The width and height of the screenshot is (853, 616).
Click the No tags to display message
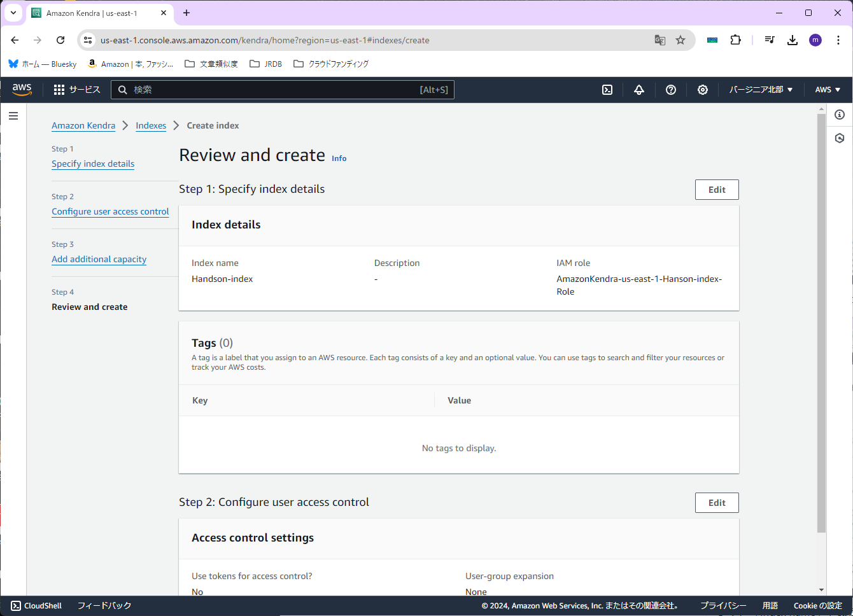459,448
